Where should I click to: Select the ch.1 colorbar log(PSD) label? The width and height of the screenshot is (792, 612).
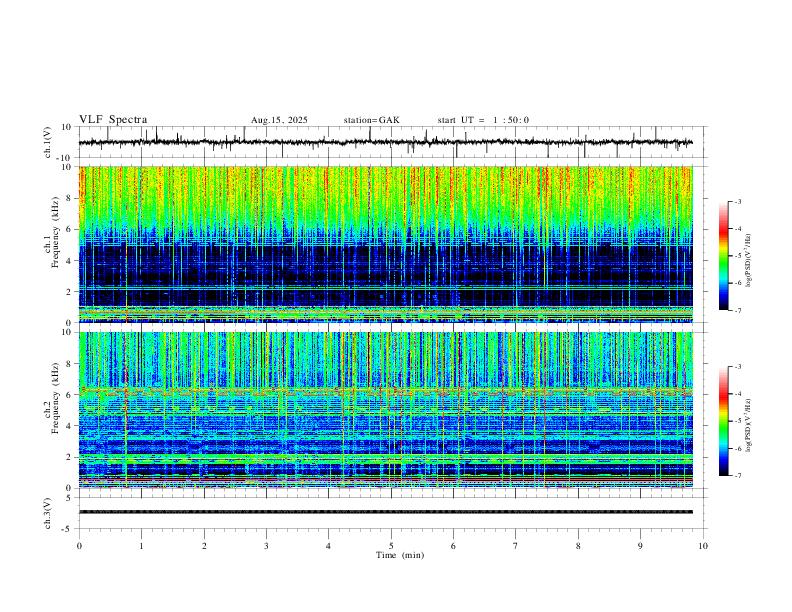tap(749, 261)
